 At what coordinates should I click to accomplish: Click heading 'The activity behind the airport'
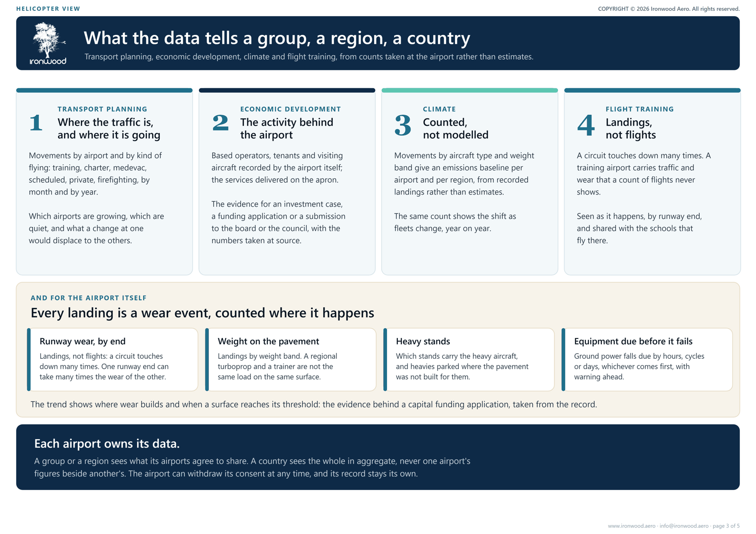point(287,128)
